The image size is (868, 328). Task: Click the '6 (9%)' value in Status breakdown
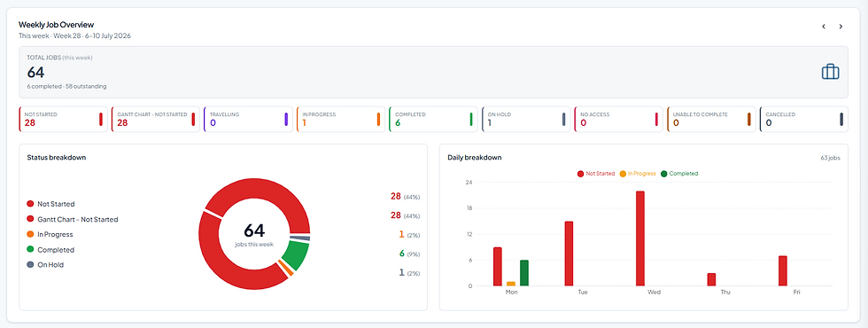point(409,254)
